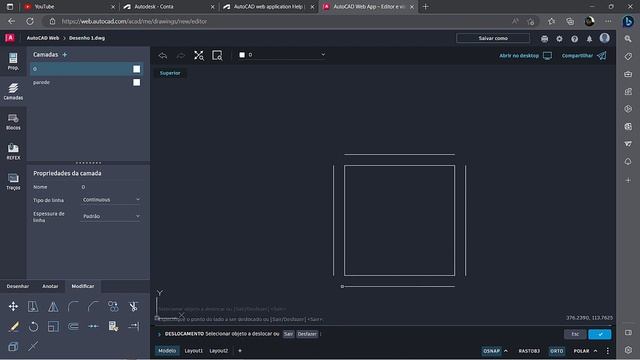The height and width of the screenshot is (360, 640).
Task: Open the Espessura de linha dropdown
Action: pos(111,216)
